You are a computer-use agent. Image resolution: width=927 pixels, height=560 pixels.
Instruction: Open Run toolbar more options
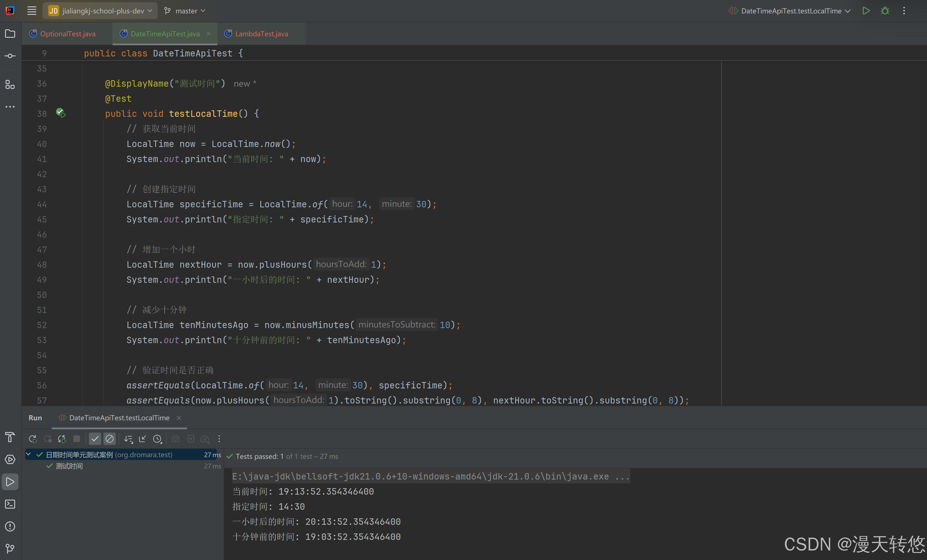point(219,438)
